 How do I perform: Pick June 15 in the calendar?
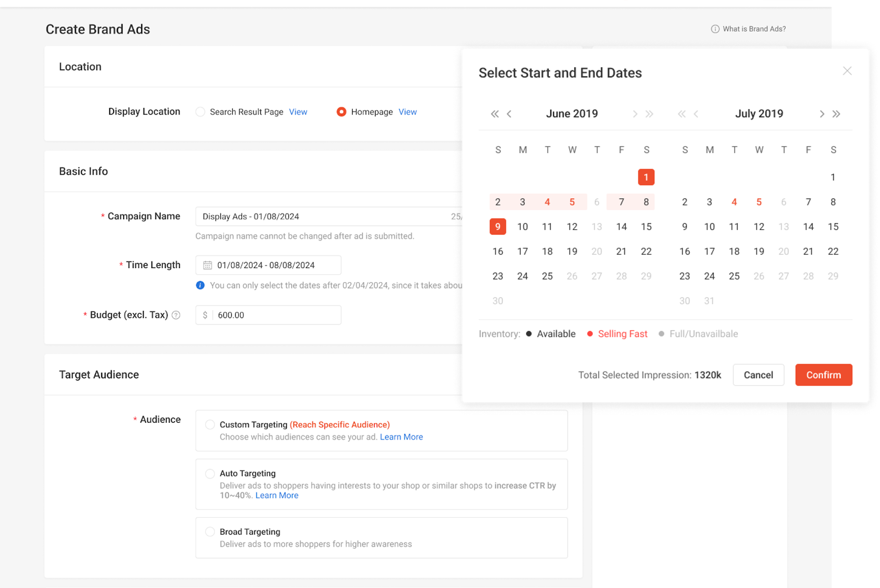click(646, 227)
